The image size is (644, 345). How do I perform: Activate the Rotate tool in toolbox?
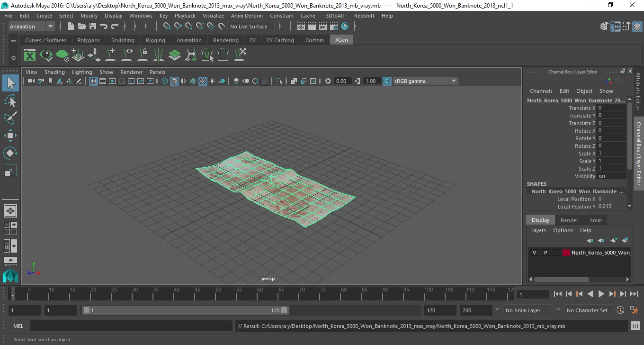tap(10, 153)
